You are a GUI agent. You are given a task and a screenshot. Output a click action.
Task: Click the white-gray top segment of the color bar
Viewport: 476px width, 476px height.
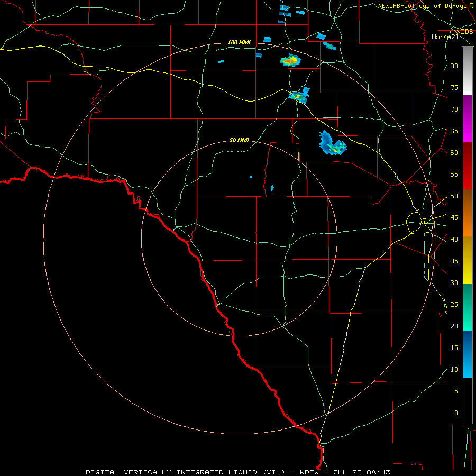coord(467,71)
